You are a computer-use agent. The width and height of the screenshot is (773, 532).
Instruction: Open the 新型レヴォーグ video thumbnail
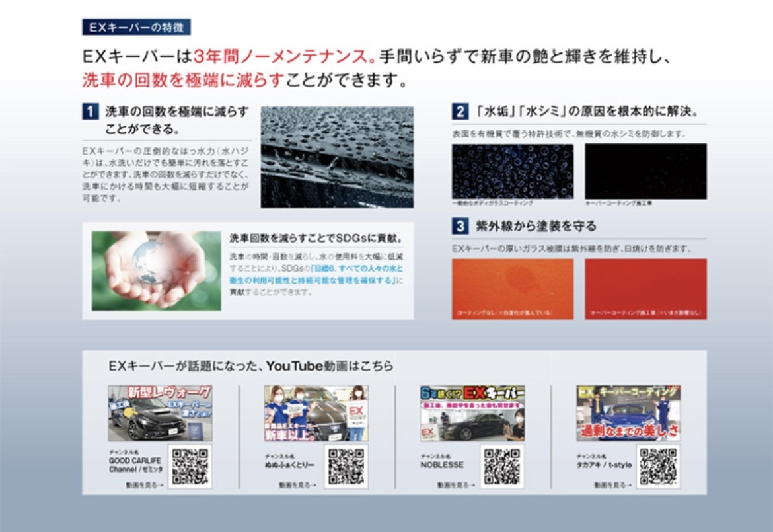point(161,414)
